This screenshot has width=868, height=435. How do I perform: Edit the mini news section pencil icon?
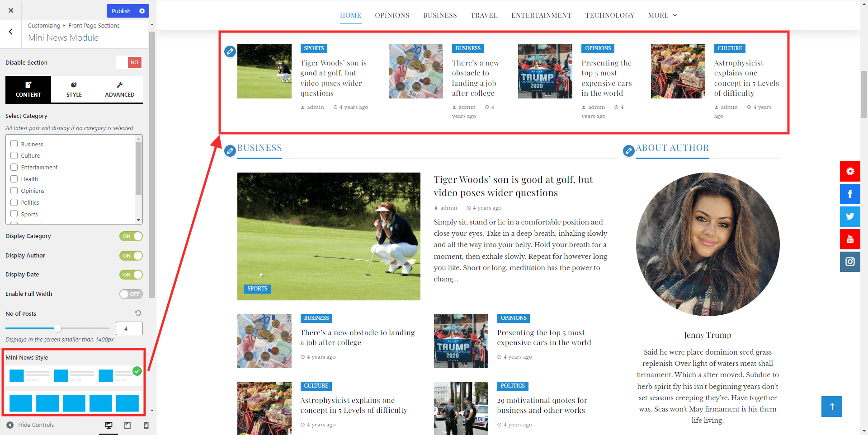tap(230, 51)
